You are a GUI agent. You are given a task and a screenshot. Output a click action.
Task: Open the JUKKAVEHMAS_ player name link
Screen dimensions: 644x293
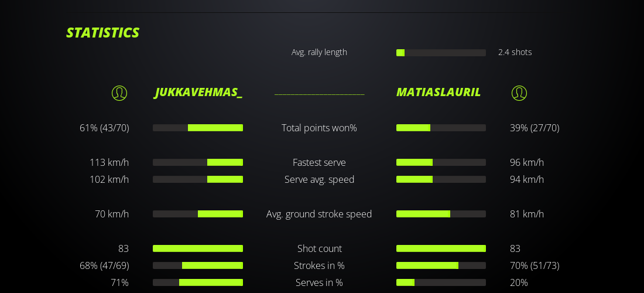pyautogui.click(x=198, y=93)
